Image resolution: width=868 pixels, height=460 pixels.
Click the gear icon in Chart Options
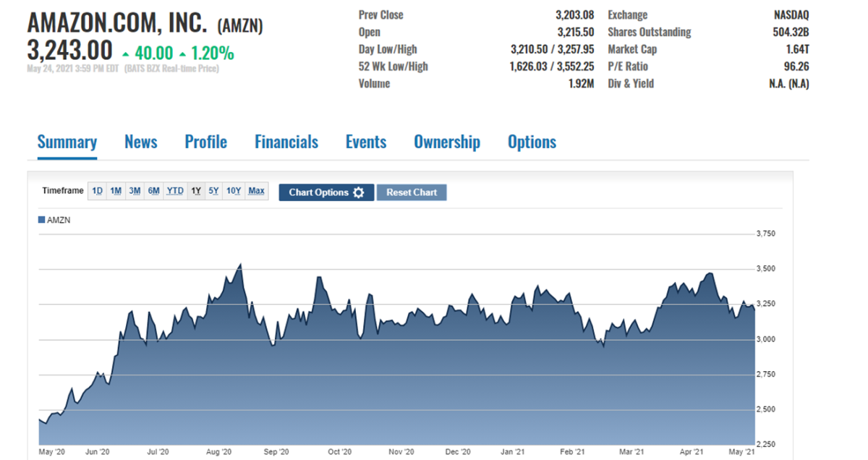(359, 192)
